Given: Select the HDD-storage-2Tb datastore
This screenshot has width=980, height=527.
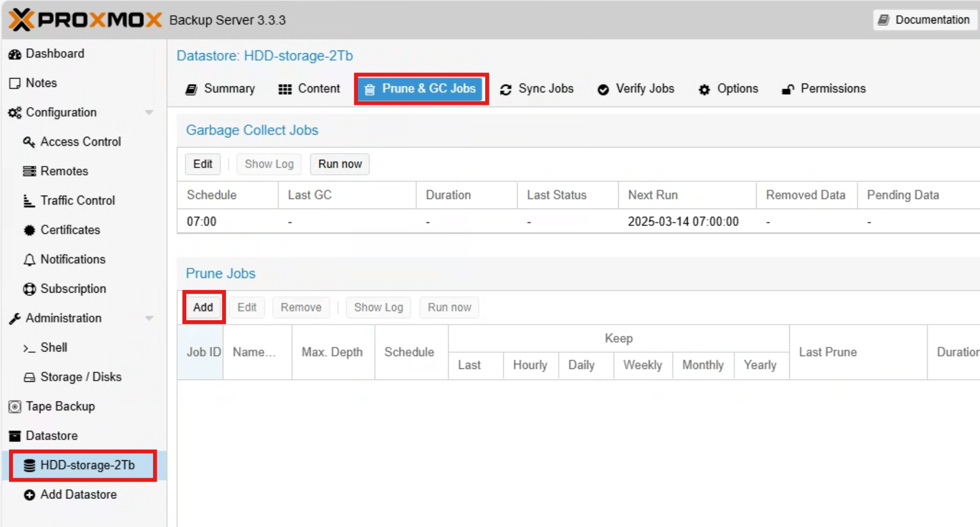Looking at the screenshot, I should point(84,465).
